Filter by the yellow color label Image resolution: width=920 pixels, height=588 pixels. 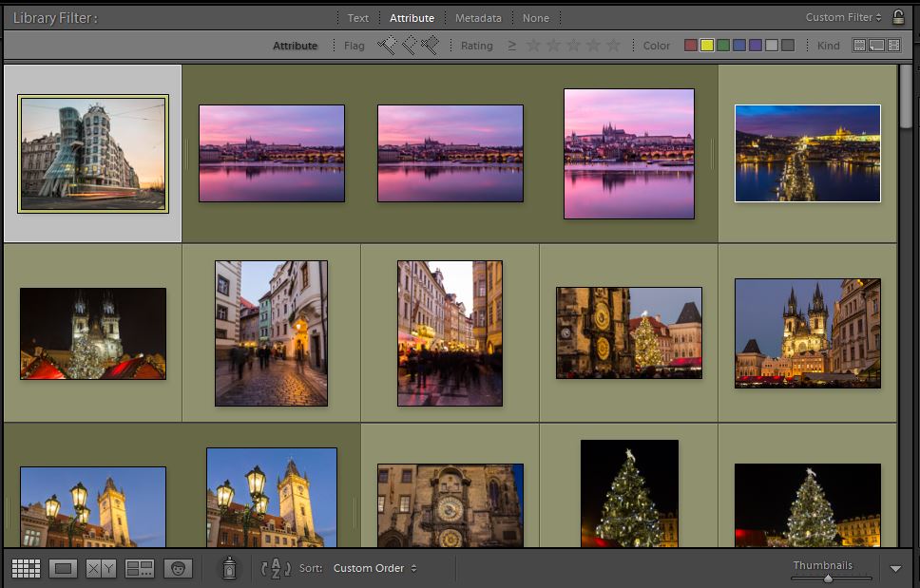click(x=707, y=45)
